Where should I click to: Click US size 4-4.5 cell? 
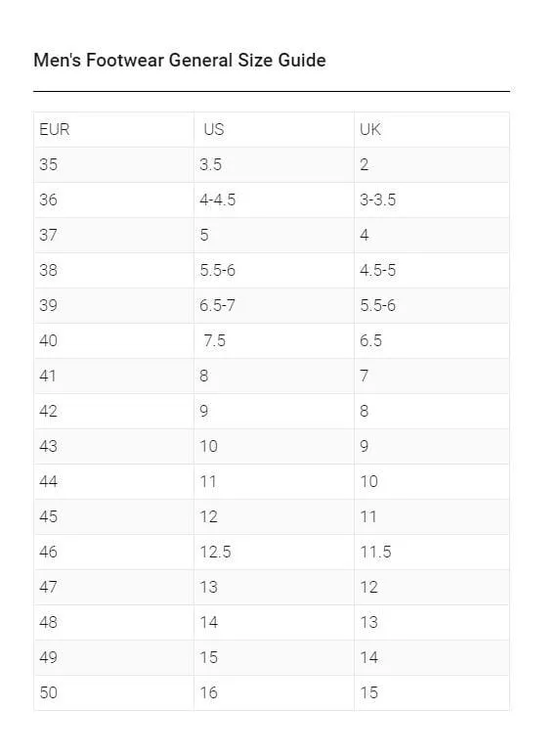click(x=274, y=200)
